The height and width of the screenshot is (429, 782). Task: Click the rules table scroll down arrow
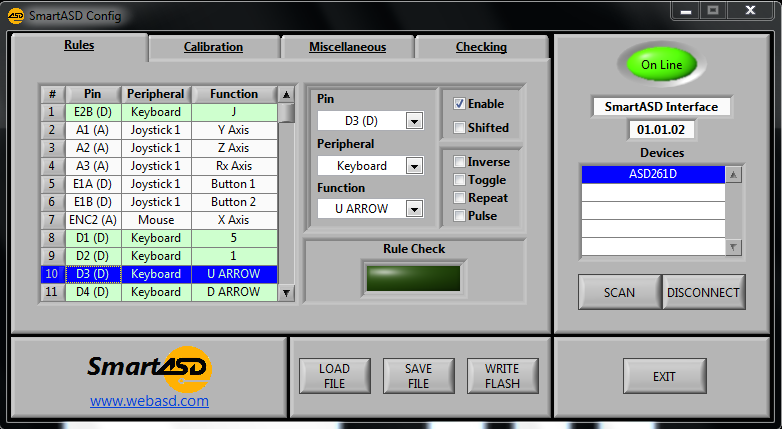click(x=286, y=293)
